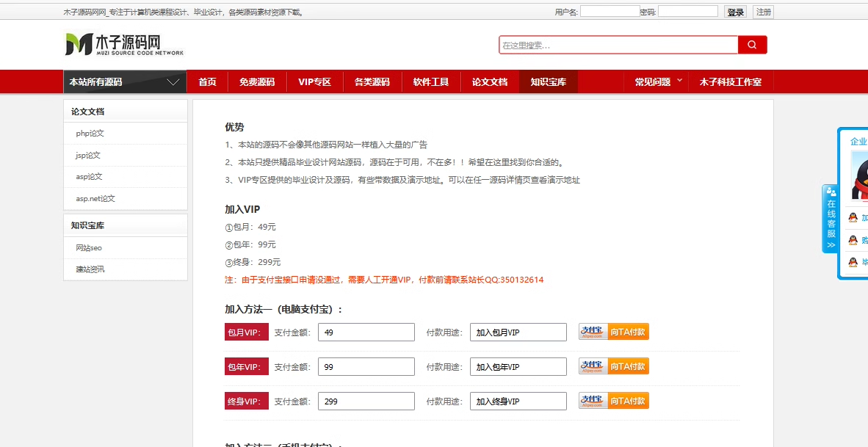
Task: Click the first QQ penguin contact icon
Action: 853,218
